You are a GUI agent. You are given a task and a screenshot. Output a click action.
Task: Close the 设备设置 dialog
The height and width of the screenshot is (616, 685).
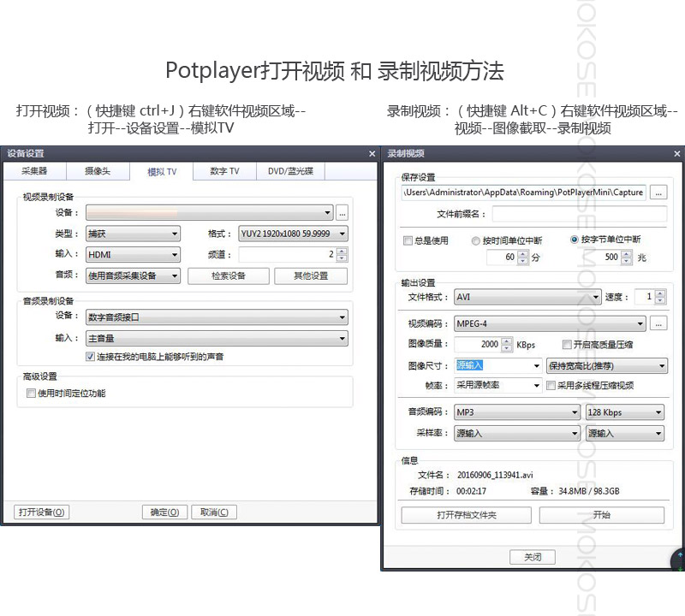(372, 154)
